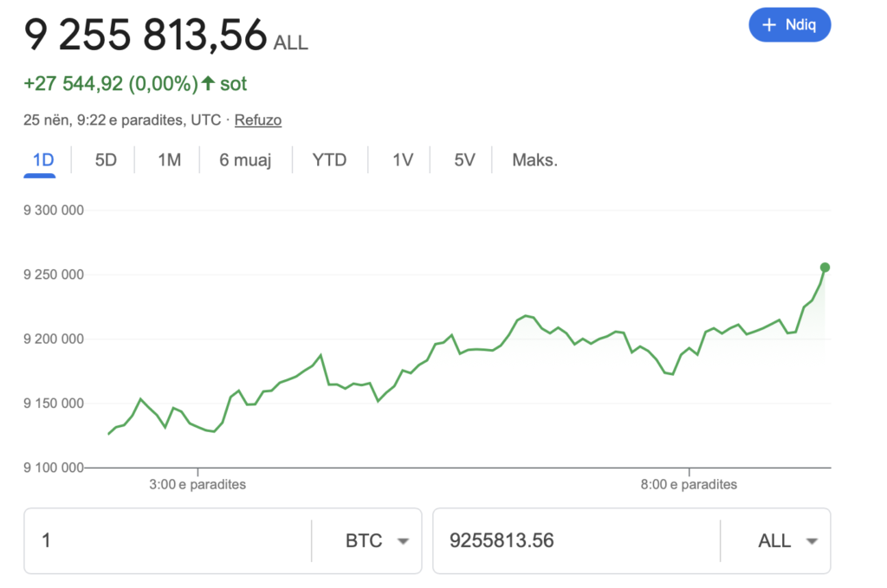Choose the 6 muaj range tab
The image size is (887, 588).
245,160
